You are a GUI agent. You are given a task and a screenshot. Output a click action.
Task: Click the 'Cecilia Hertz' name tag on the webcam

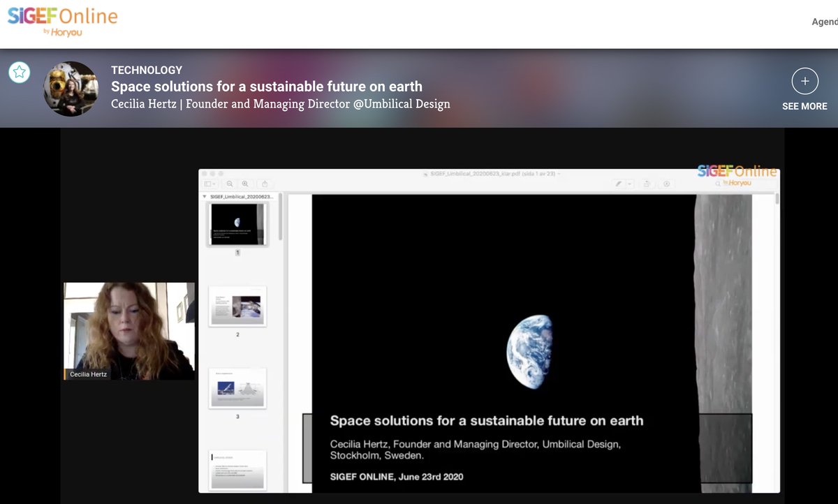[x=89, y=374]
